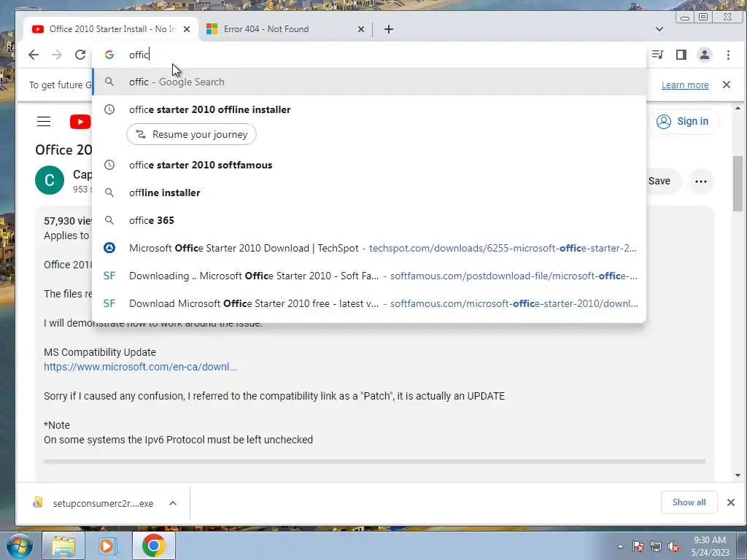Click inside the address bar text 'offic'
Screen dimensions: 747x560
click(x=139, y=55)
